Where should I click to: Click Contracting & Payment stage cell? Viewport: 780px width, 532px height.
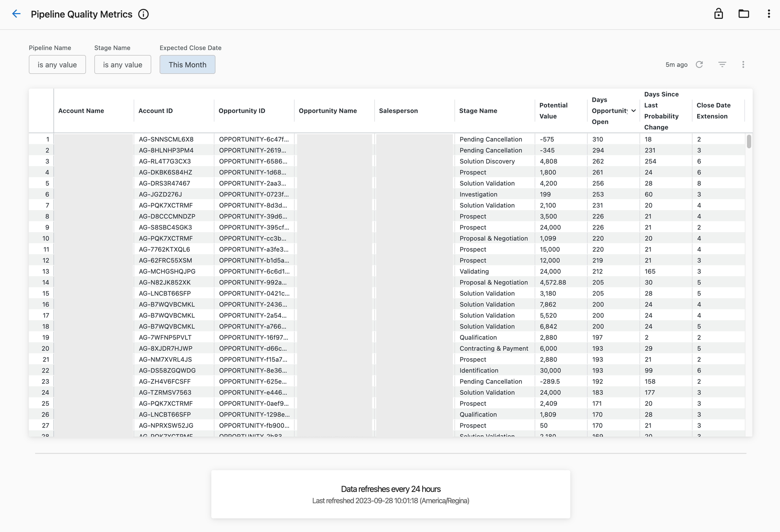tap(494, 348)
